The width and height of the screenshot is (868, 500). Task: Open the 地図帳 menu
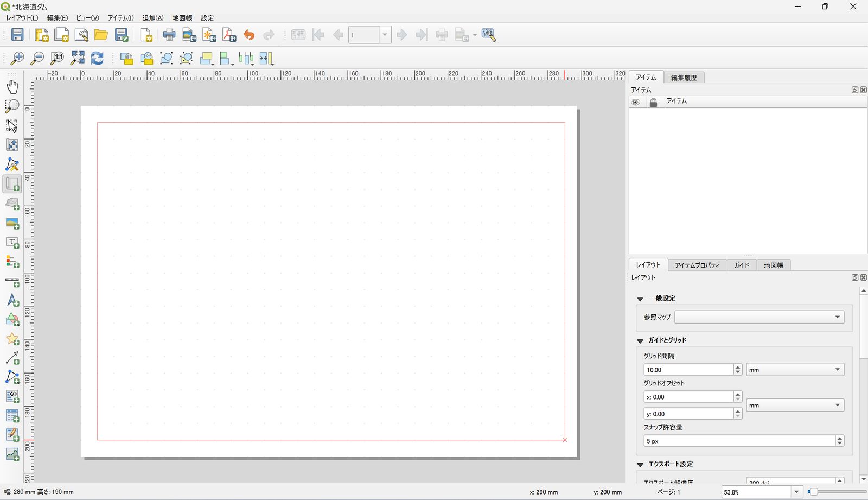point(182,18)
